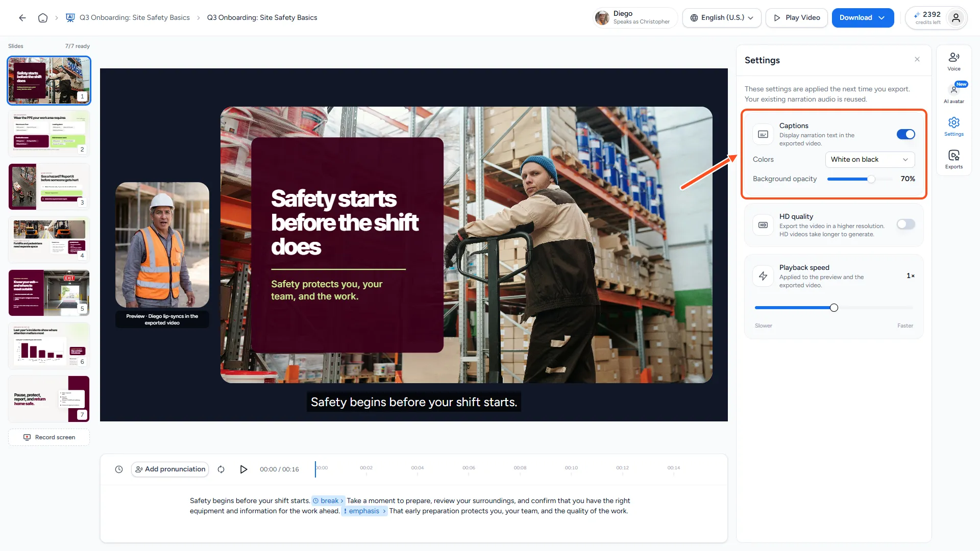Click the clock icon in the timeline toolbar

[119, 469]
